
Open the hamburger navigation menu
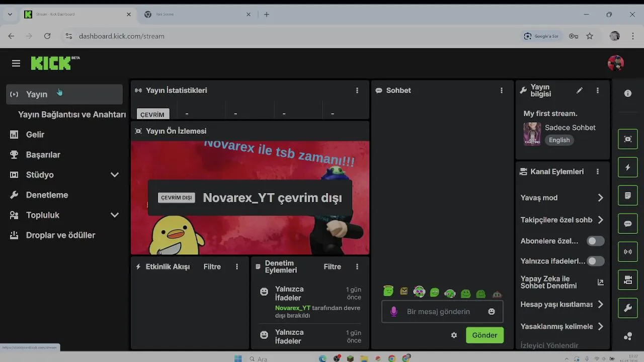[16, 63]
